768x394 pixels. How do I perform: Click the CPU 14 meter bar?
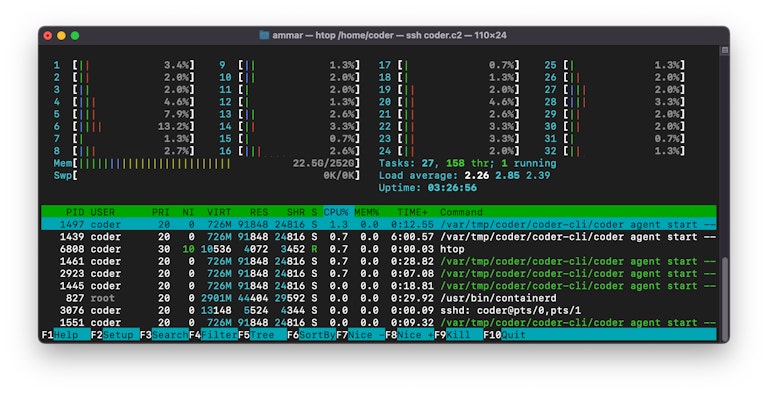coord(289,126)
